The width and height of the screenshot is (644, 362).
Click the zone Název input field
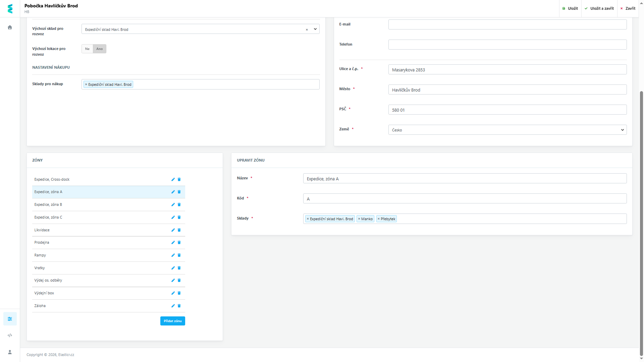click(x=465, y=178)
